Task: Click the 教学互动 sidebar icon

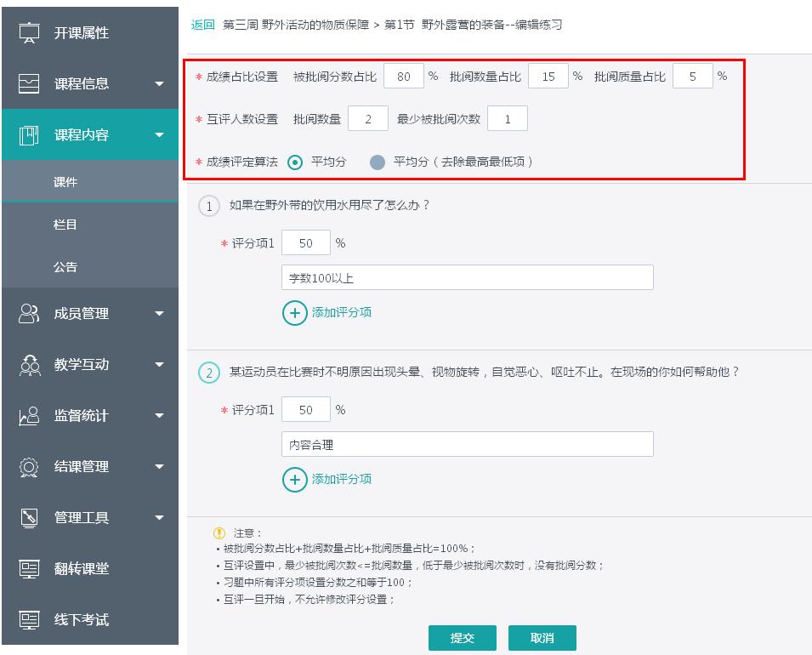Action: tap(29, 364)
